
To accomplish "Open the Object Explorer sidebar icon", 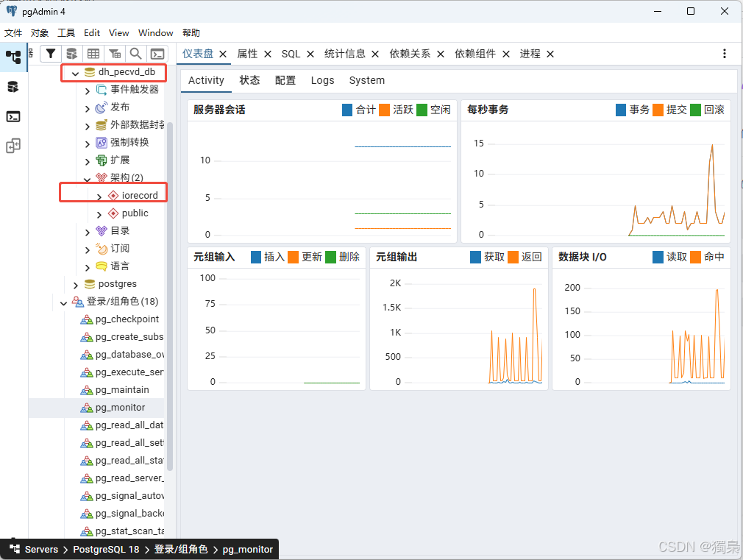I will (x=13, y=57).
